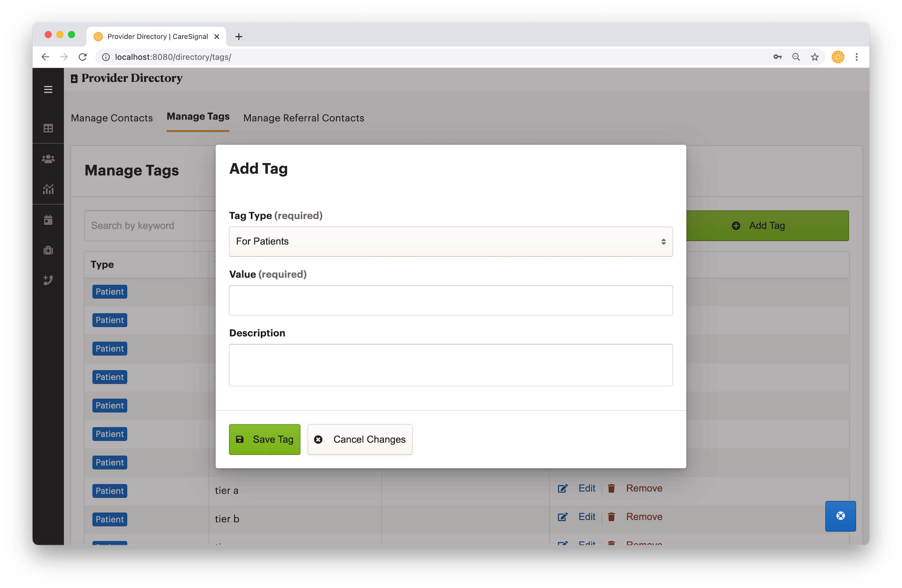Click the trash icon for tier b

(612, 517)
